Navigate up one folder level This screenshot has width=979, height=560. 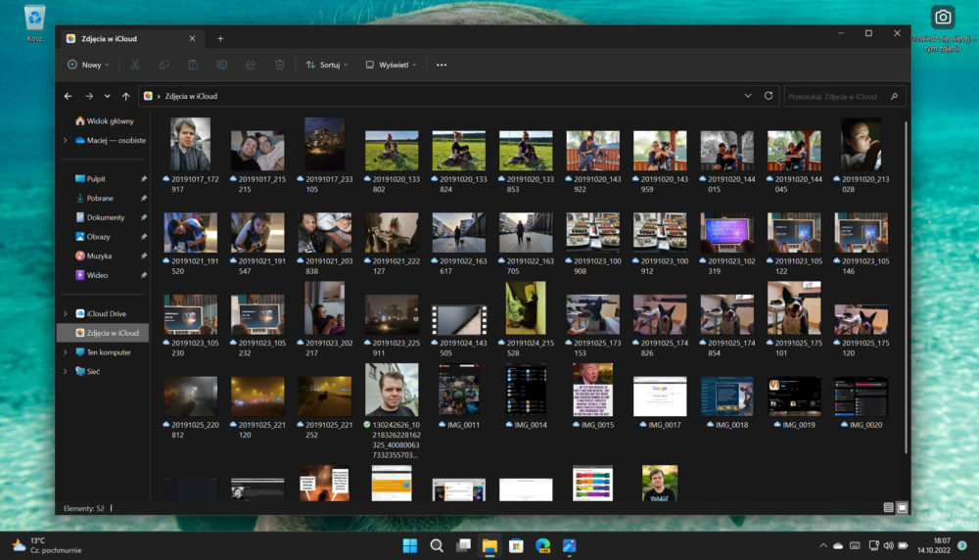click(125, 96)
